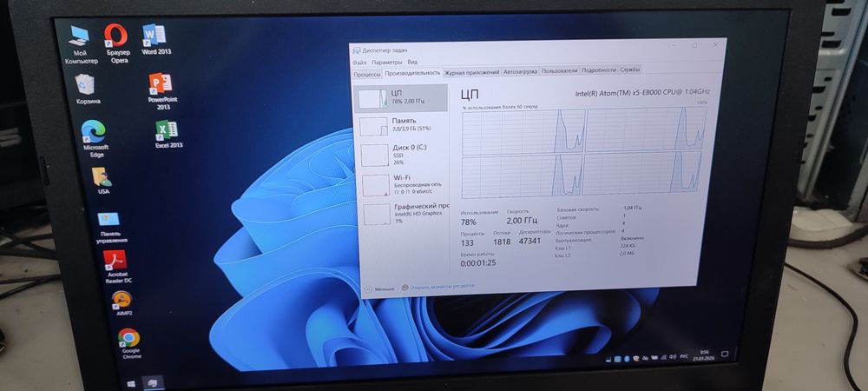Select the Память performance item

click(401, 124)
